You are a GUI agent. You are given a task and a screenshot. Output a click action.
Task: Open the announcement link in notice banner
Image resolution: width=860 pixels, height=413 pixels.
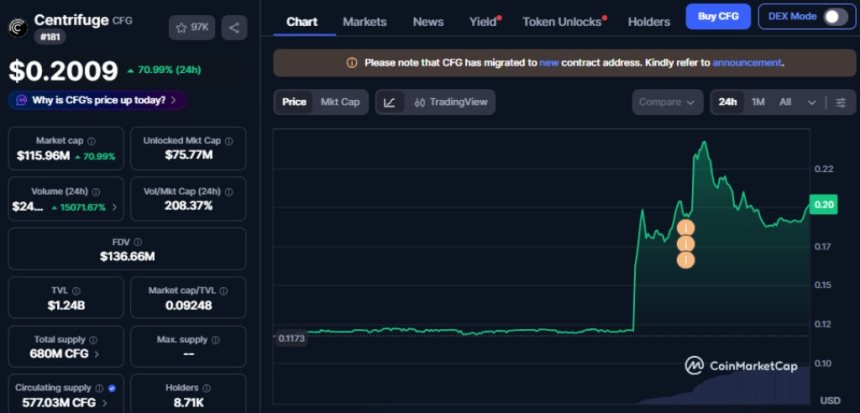click(745, 62)
